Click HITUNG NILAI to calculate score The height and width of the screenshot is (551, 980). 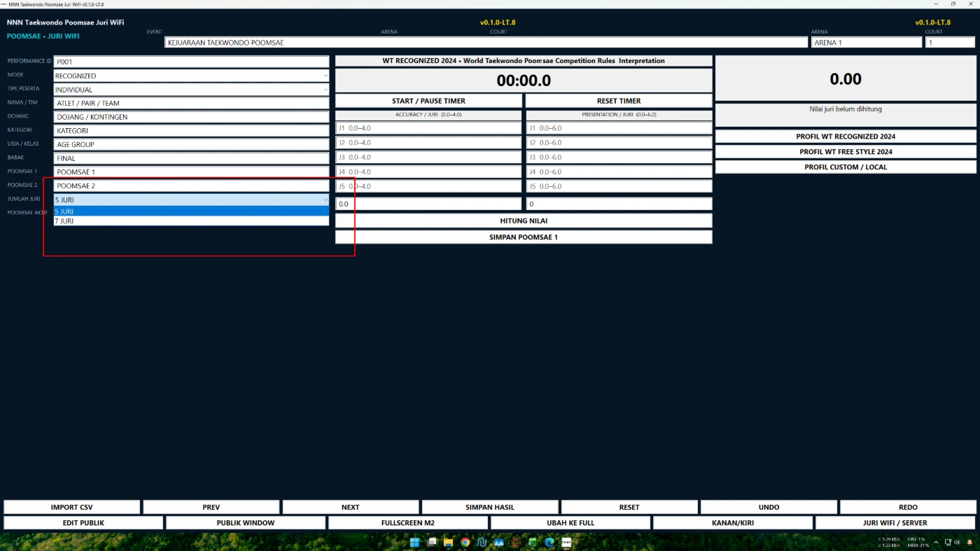[524, 221]
